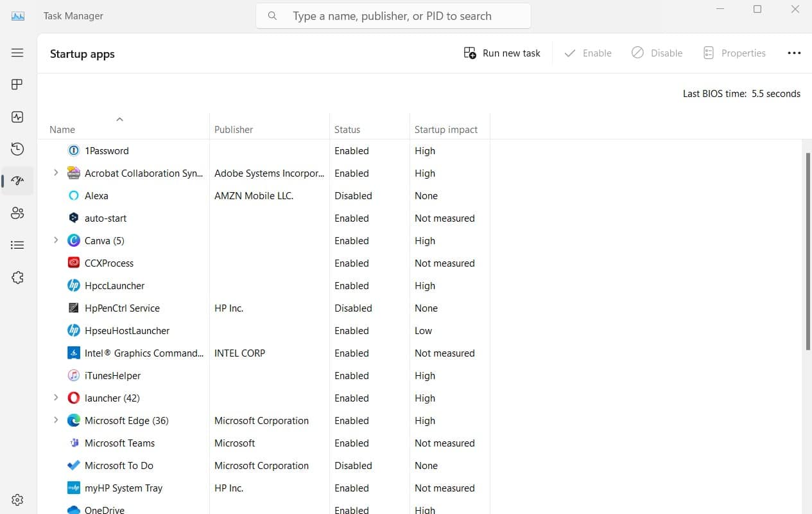812x514 pixels.
Task: Open the App history page icon
Action: (17, 149)
